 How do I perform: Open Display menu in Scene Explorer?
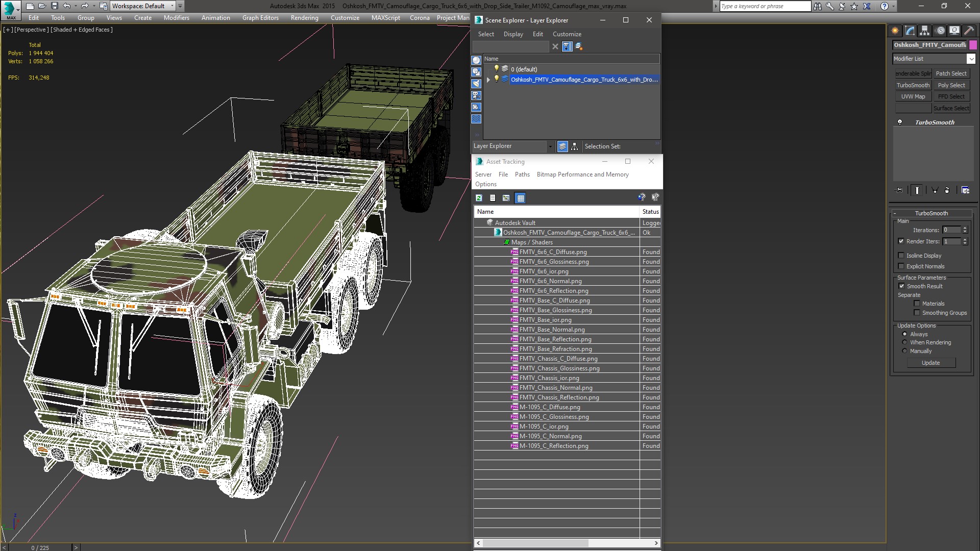click(513, 34)
